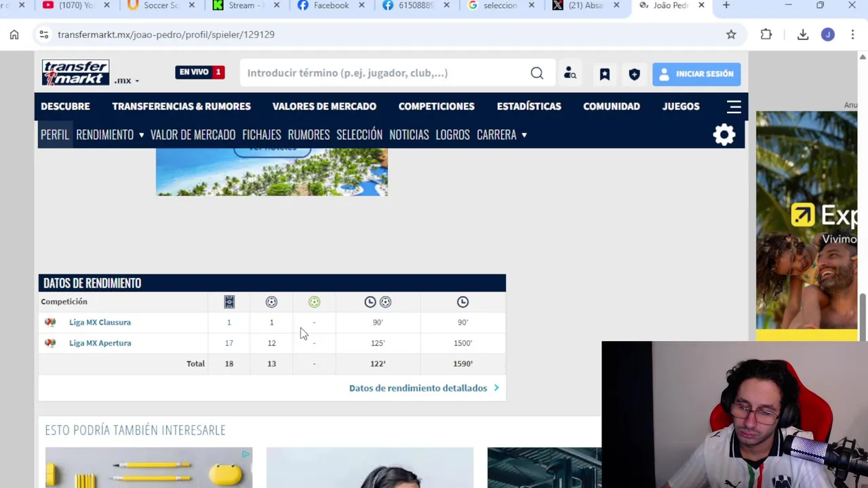The width and height of the screenshot is (868, 488).
Task: Open COMUNIDAD menu
Action: [x=611, y=106]
